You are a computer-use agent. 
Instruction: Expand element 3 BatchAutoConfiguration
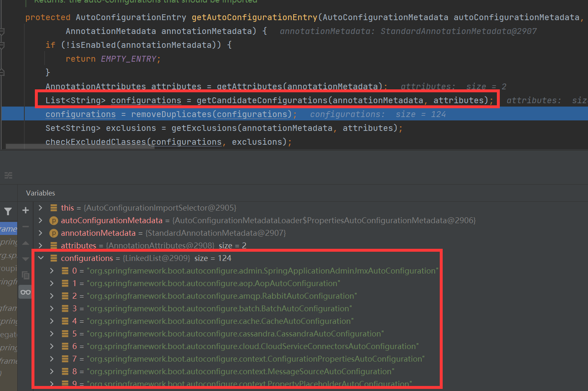coord(52,308)
